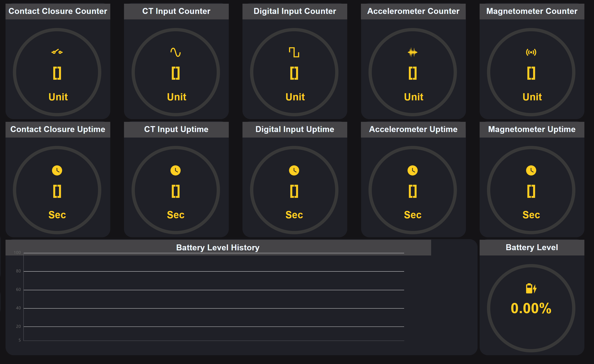This screenshot has width=594, height=364.
Task: Click the CT Input Uptime clock icon
Action: pyautogui.click(x=176, y=170)
